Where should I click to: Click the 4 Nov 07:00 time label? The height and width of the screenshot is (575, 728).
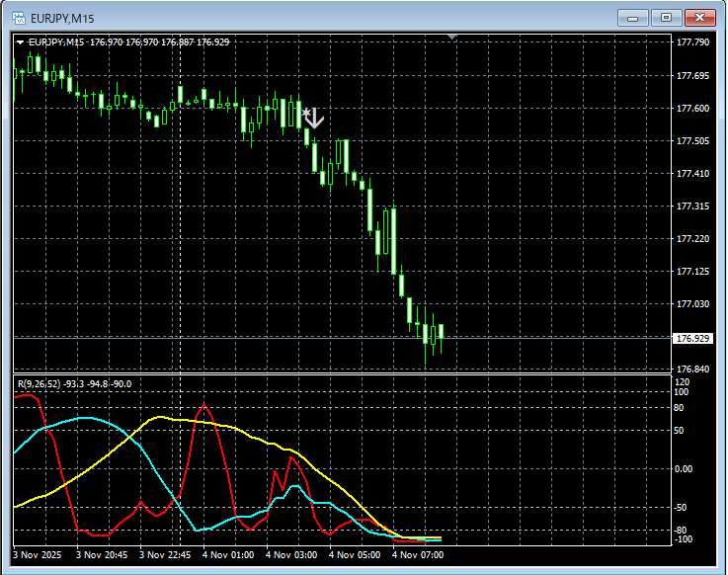(418, 555)
